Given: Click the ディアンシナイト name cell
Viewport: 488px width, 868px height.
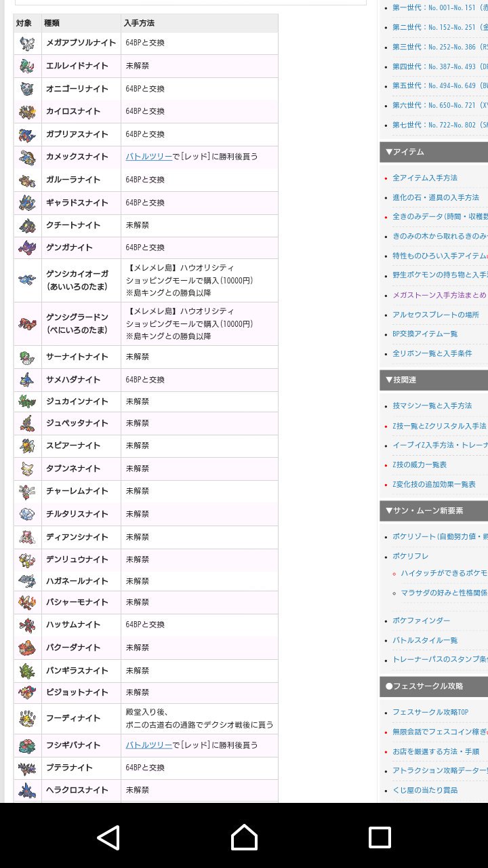Looking at the screenshot, I should click(x=81, y=537).
